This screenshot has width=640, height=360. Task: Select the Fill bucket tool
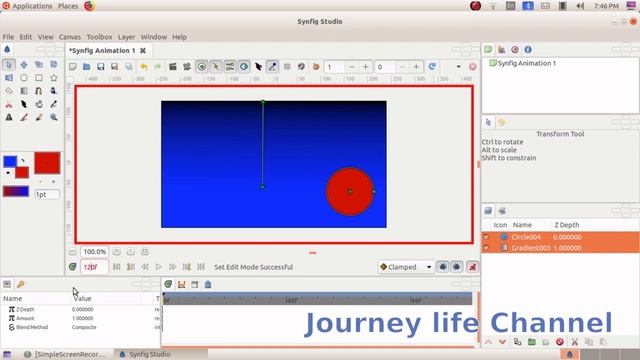point(39,104)
